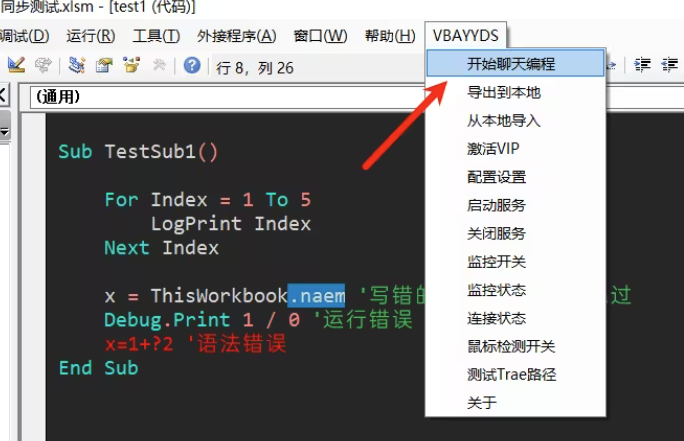Open Project Explorer from toolbar
Image resolution: width=684 pixels, height=441 pixels.
click(77, 65)
